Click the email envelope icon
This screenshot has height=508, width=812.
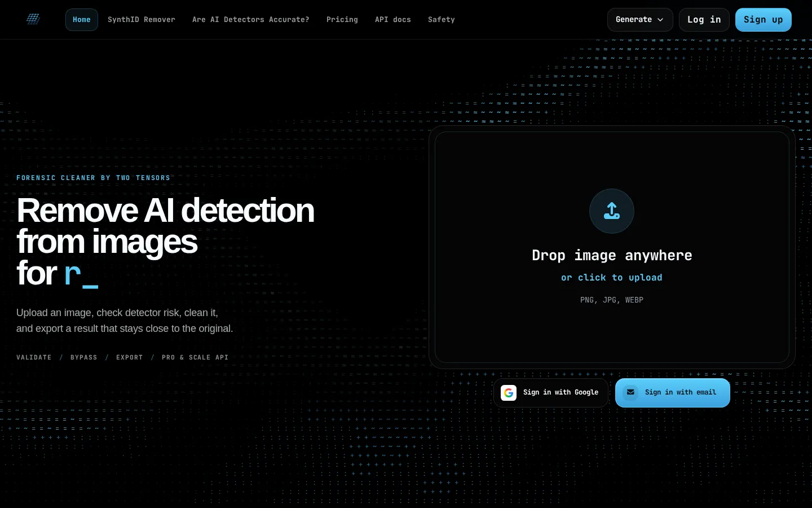coord(630,392)
